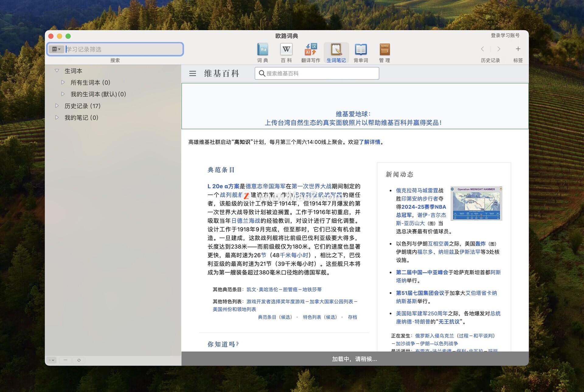Expand the 所有生词本 (0) node
Screen dimensions: 584x392
[x=63, y=82]
